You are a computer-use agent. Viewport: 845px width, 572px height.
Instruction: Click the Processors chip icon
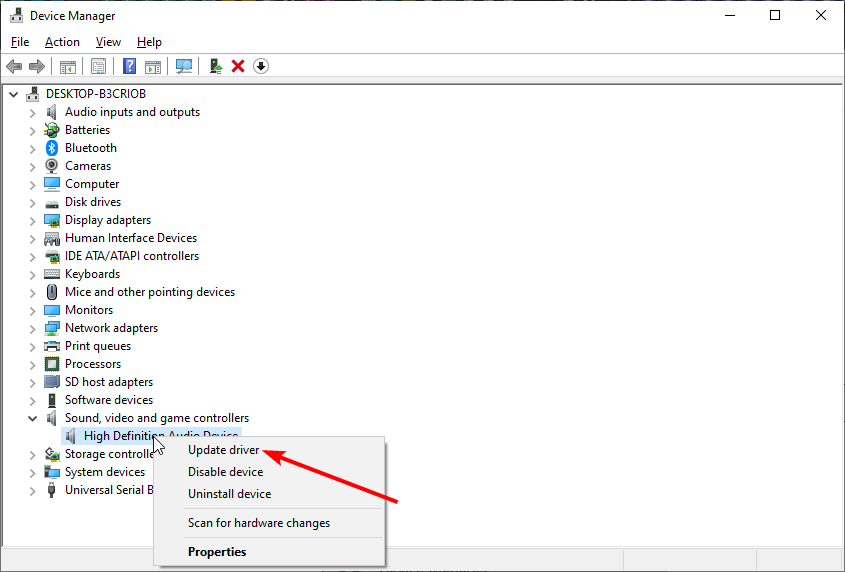point(52,364)
